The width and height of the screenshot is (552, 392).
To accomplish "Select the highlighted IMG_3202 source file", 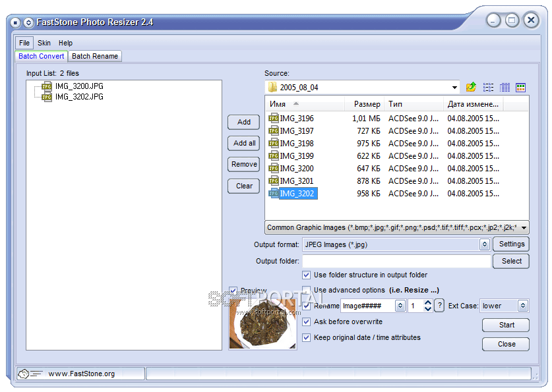I will coord(298,193).
